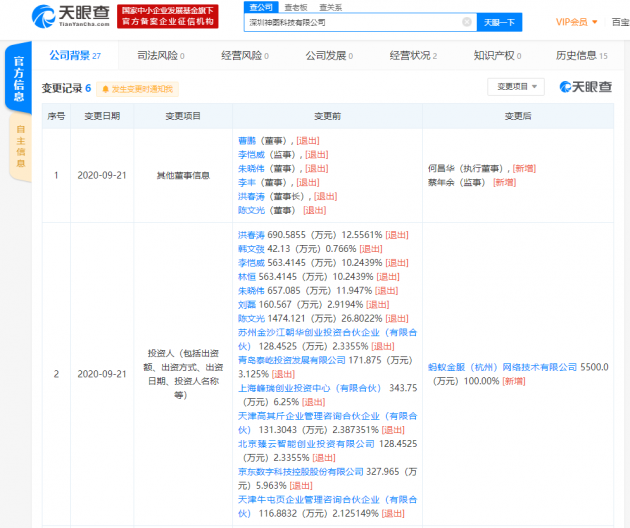Viewport: 630px width, 528px height.
Task: Expand the 变更项目 filter dropdown
Action: pyautogui.click(x=516, y=86)
